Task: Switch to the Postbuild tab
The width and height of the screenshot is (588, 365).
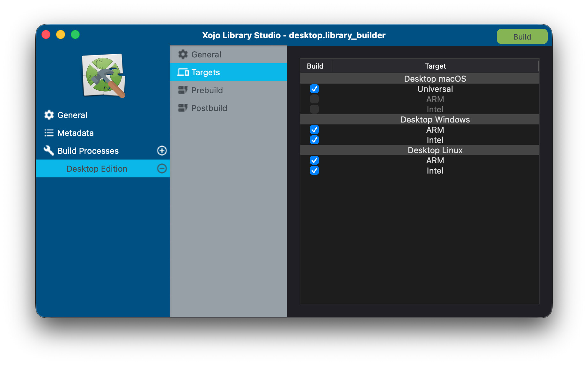Action: coord(209,108)
